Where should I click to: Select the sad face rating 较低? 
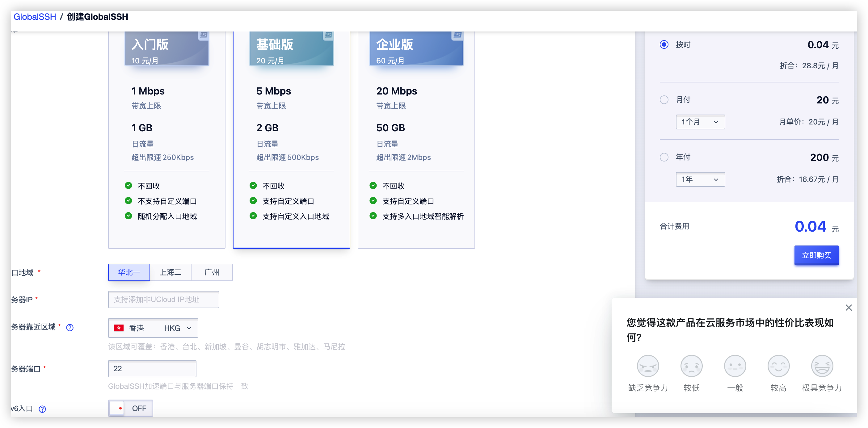click(x=691, y=366)
